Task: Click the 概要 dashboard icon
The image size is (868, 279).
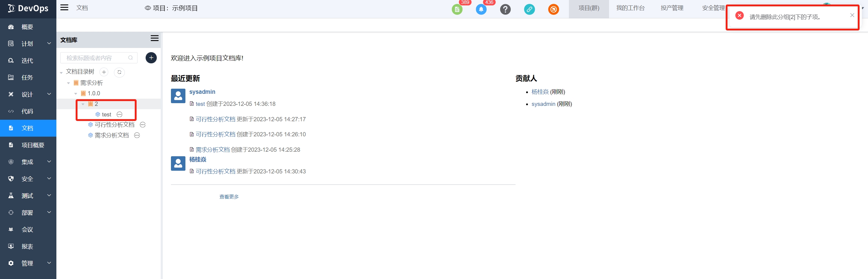Action: [11, 27]
